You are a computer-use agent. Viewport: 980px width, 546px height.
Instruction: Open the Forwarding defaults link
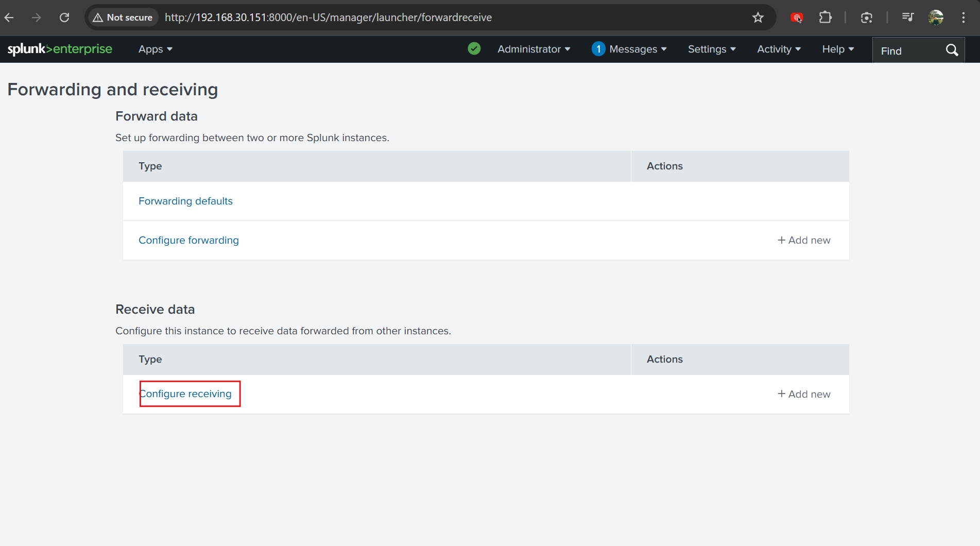185,201
